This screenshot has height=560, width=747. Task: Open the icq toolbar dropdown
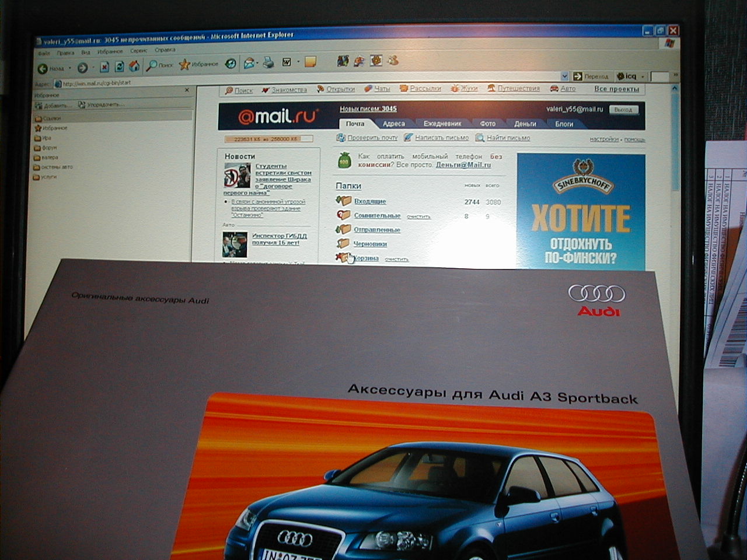click(643, 76)
